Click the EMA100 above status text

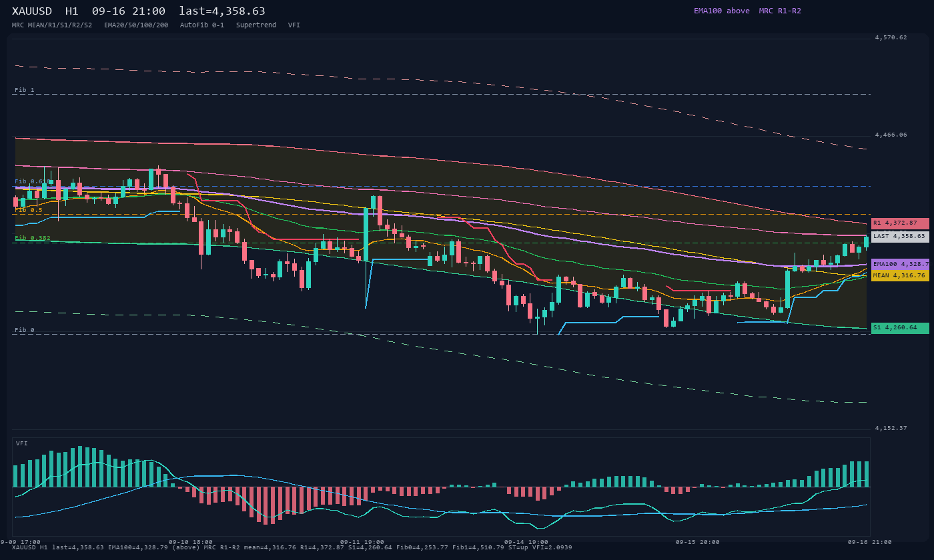(x=722, y=11)
